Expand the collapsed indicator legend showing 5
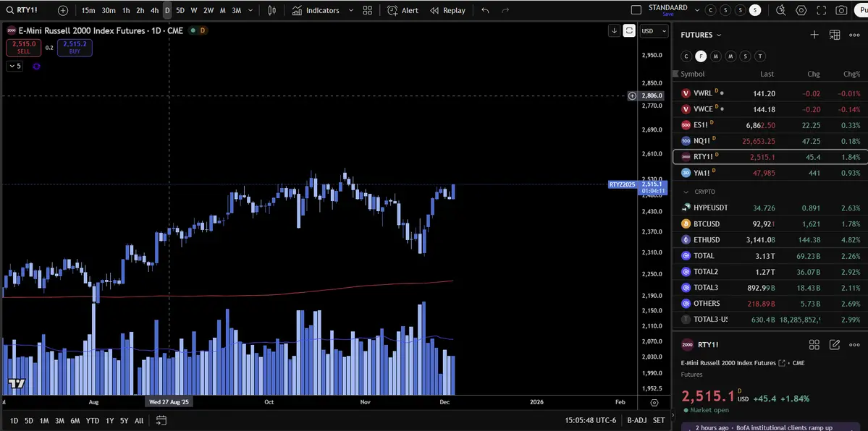Screen dimensions: 868x431 point(14,66)
